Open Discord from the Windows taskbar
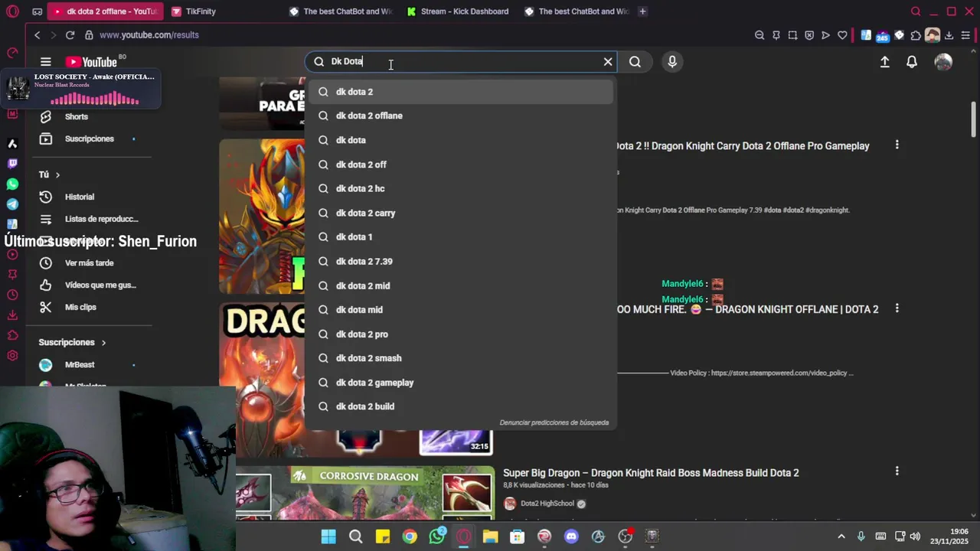This screenshot has width=980, height=551. (x=571, y=536)
